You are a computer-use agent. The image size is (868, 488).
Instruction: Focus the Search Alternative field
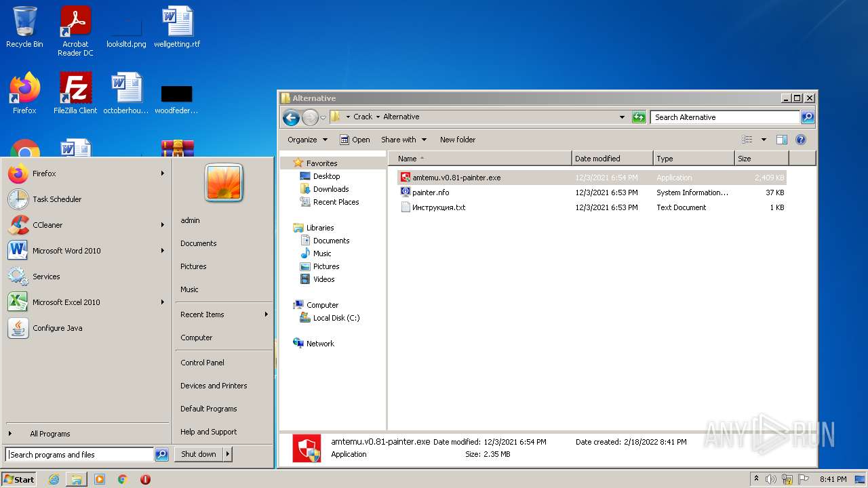point(725,117)
